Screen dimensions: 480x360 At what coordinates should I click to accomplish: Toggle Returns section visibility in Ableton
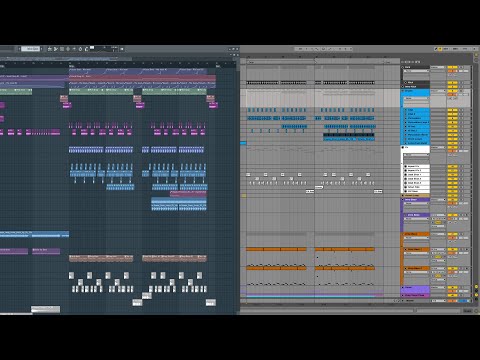click(x=476, y=291)
